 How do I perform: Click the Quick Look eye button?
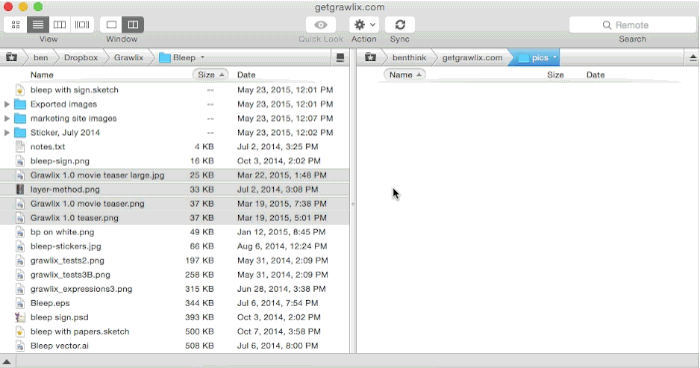[321, 25]
